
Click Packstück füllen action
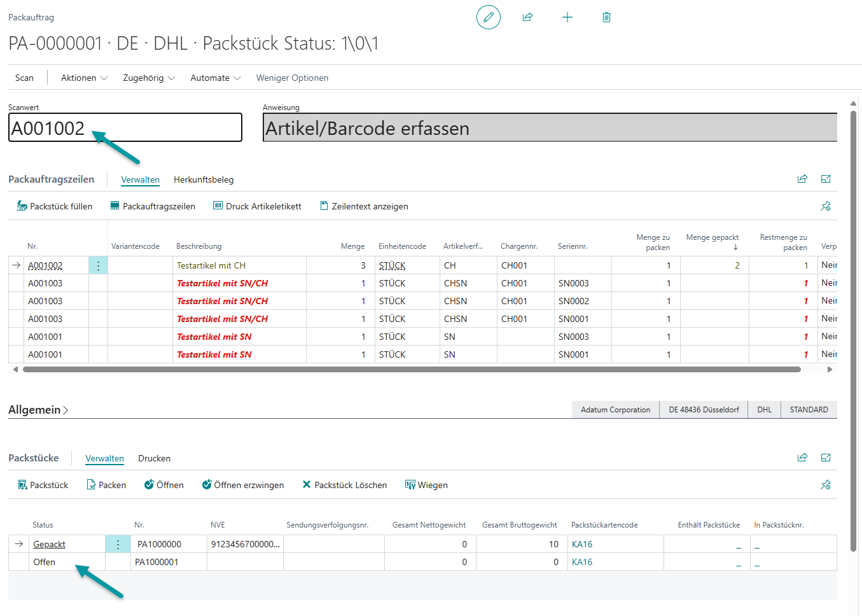pos(55,206)
